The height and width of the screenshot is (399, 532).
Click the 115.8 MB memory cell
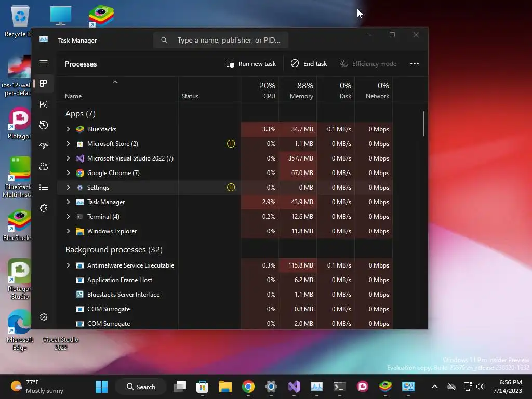tap(298, 265)
